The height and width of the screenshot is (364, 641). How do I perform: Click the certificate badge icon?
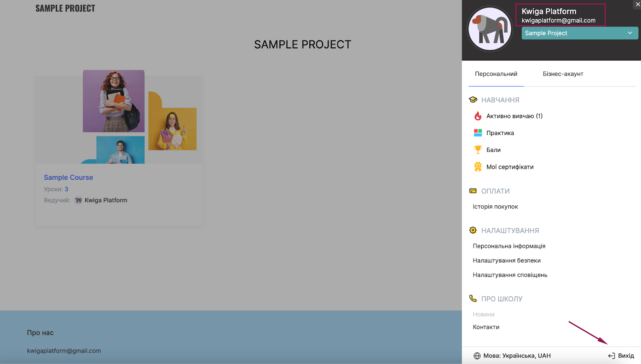(478, 167)
